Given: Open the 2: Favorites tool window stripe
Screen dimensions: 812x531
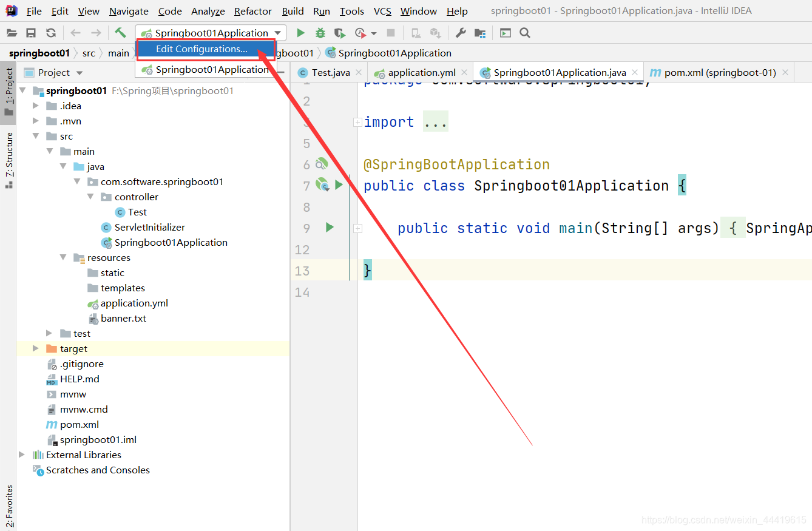Looking at the screenshot, I should 9,506.
